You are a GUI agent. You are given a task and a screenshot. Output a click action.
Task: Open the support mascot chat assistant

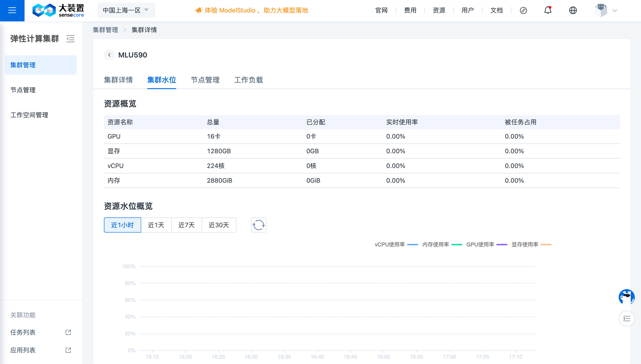coord(627,297)
